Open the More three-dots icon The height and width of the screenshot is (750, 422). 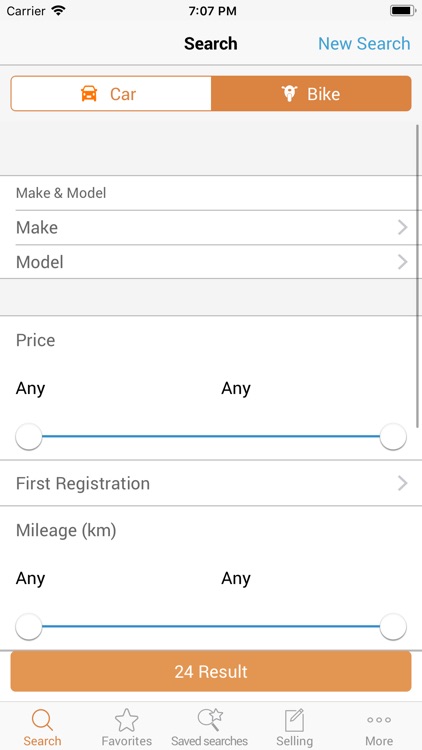point(379,720)
